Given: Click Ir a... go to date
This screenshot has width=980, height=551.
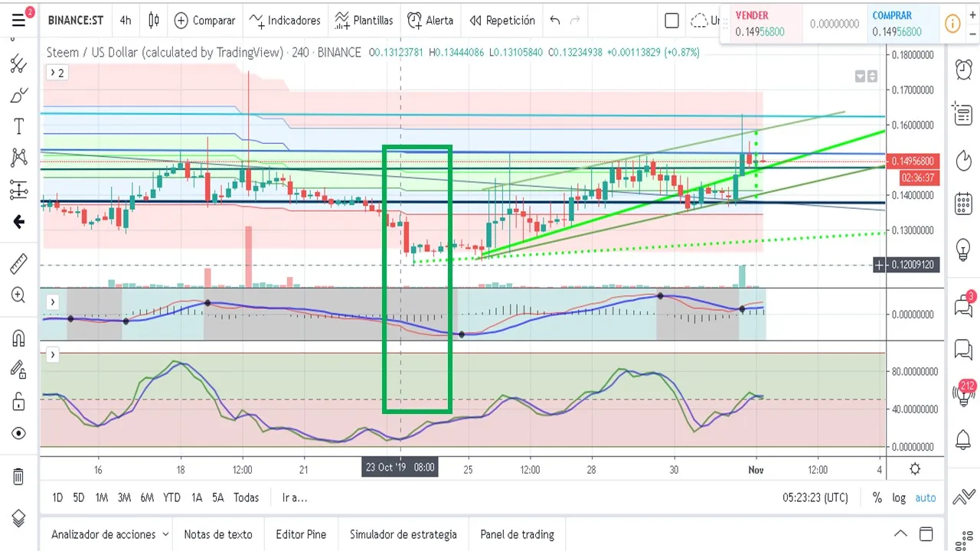Looking at the screenshot, I should (295, 497).
